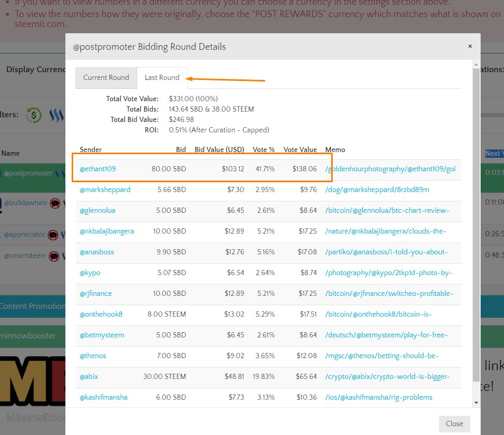Open @onthehook8 sender link

click(101, 314)
